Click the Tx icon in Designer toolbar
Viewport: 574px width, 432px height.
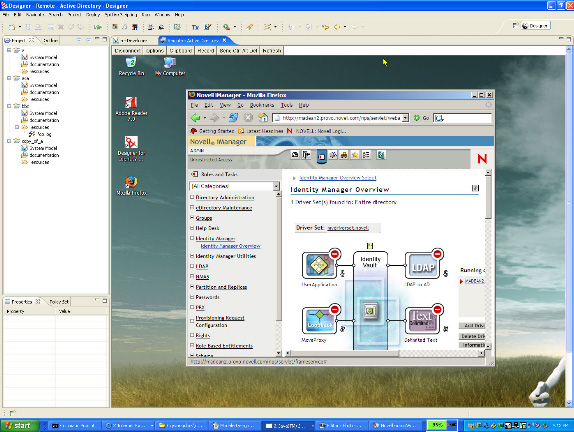click(195, 27)
